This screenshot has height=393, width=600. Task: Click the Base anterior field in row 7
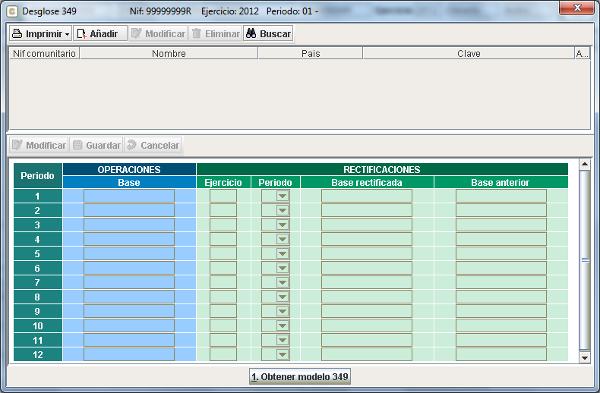point(501,282)
